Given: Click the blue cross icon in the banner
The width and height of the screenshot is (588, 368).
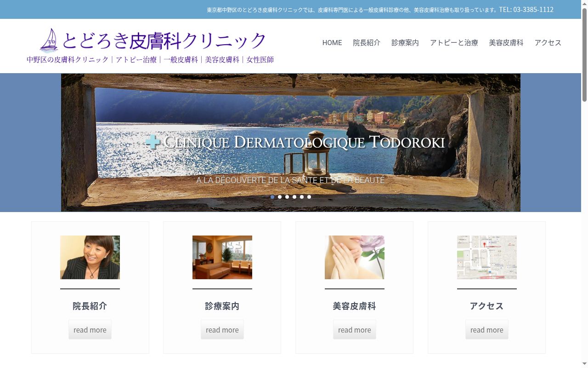Looking at the screenshot, I should pyautogui.click(x=153, y=142).
